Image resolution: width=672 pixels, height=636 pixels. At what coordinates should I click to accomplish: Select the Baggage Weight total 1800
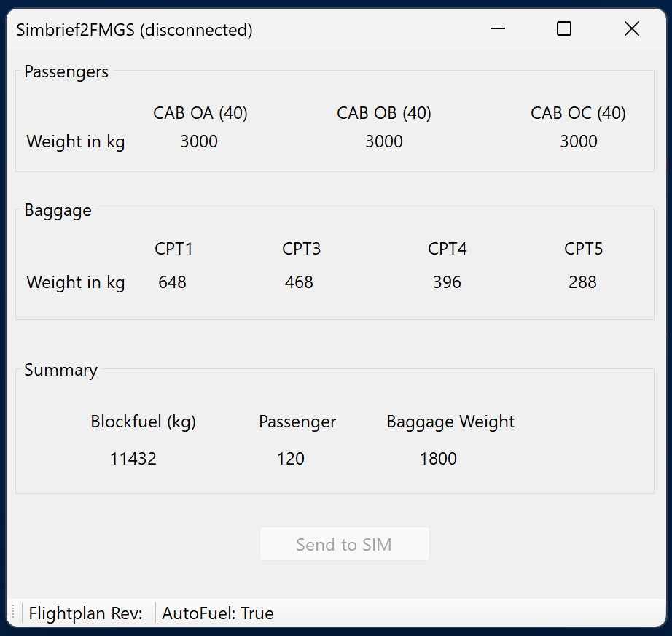click(438, 459)
